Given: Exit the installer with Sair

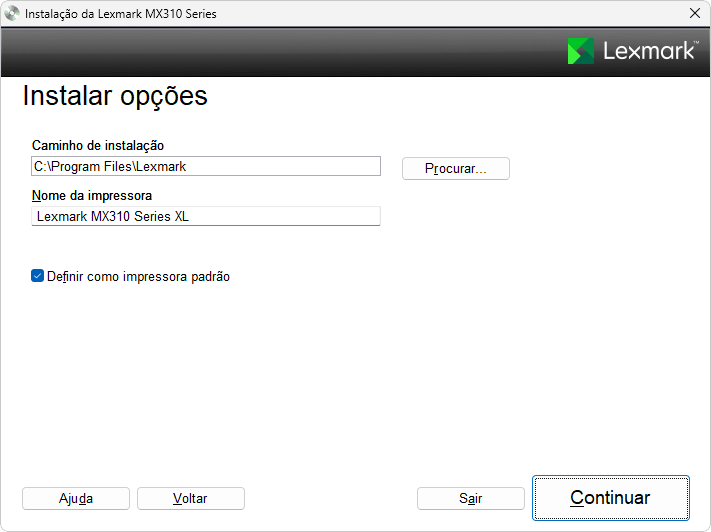Looking at the screenshot, I should coord(471,498).
